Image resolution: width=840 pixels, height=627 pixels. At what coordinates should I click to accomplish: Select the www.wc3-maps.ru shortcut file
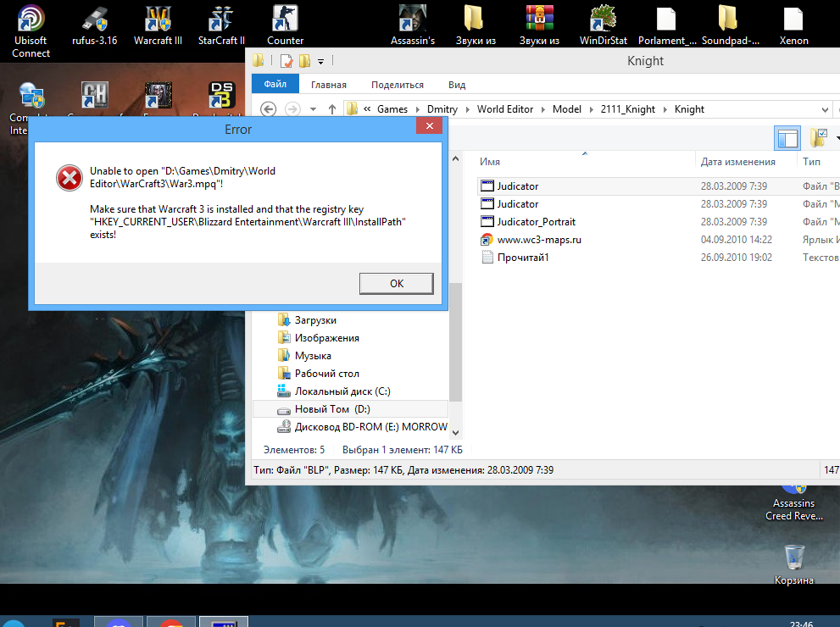coord(539,240)
